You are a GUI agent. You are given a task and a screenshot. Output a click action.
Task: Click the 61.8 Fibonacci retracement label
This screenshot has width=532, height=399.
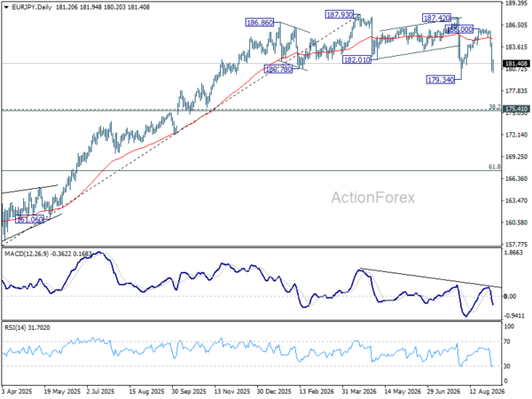coord(495,167)
